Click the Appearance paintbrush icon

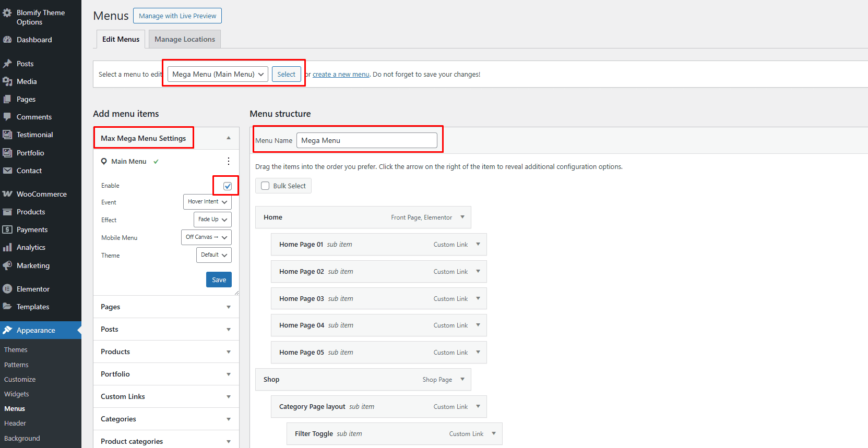pyautogui.click(x=7, y=330)
